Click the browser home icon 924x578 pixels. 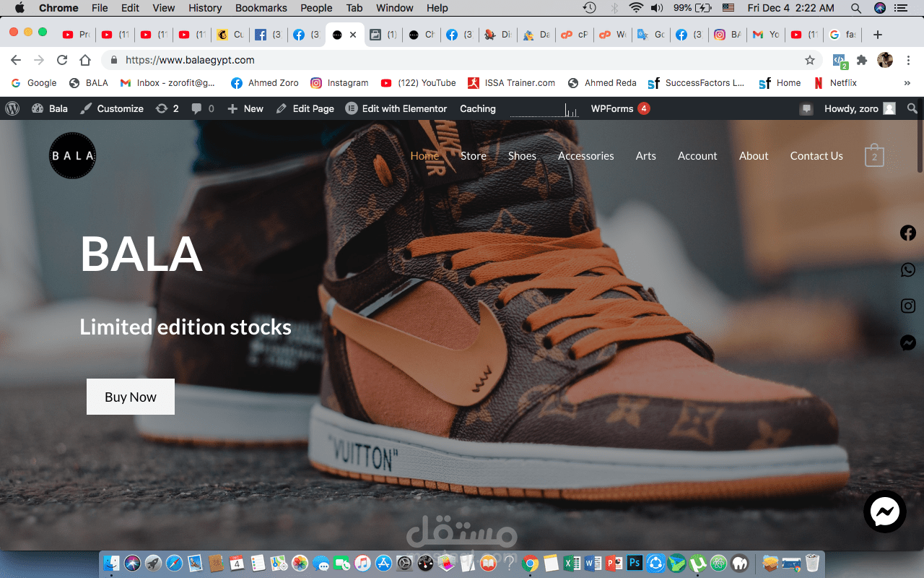tap(85, 60)
